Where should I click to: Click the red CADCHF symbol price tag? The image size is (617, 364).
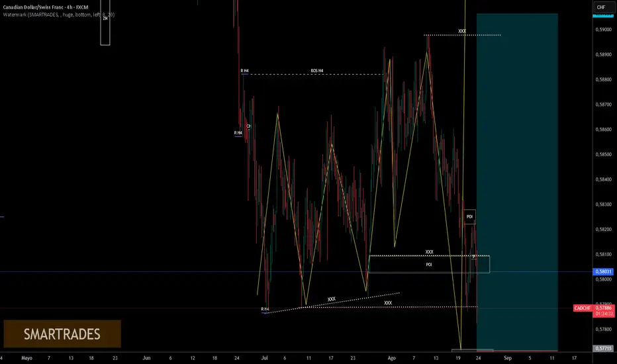[583, 308]
